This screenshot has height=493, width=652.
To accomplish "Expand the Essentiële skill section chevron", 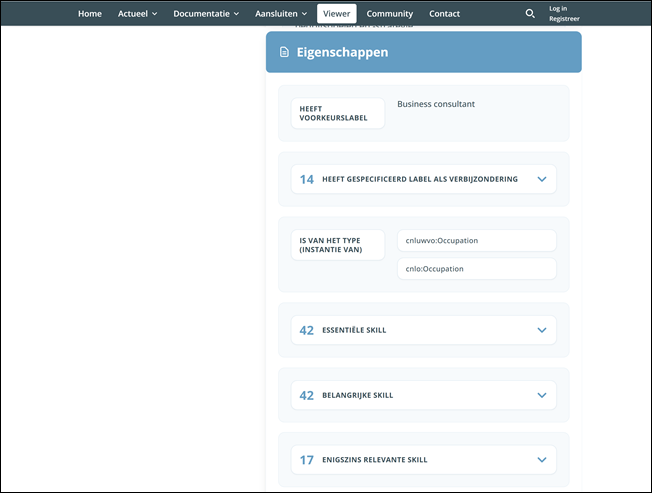I will tap(541, 330).
